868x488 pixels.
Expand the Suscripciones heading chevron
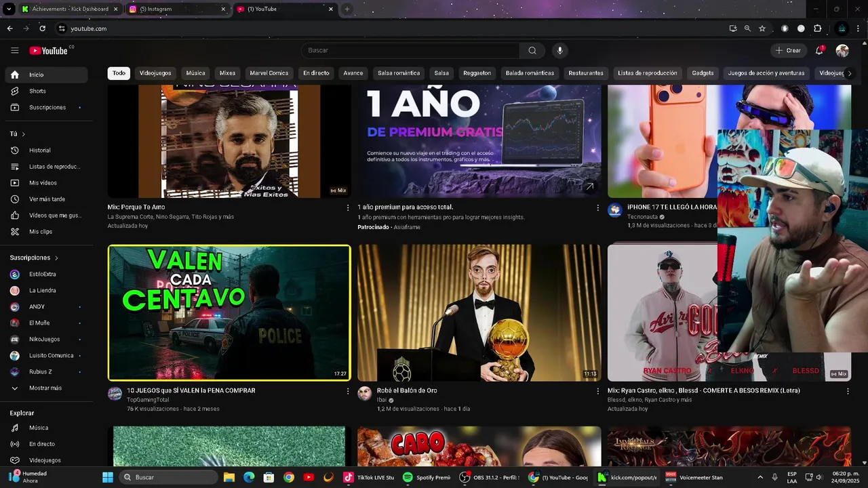[x=56, y=258]
